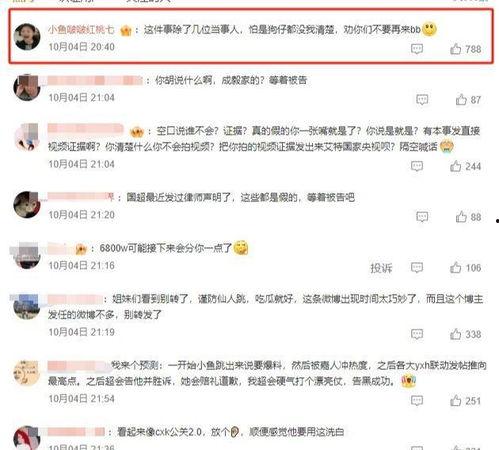Screen dimensions: 499x450
Task: Open avatar of the 21:20 commenter
Action: click(27, 205)
